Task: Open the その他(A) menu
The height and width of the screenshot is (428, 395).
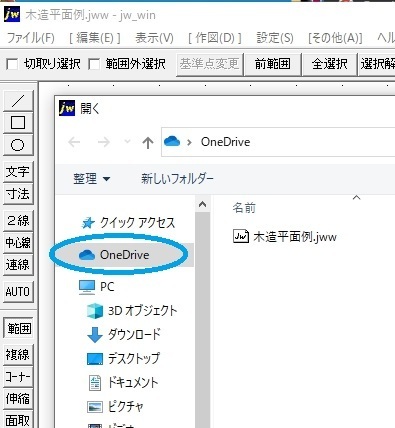Action: [335, 38]
